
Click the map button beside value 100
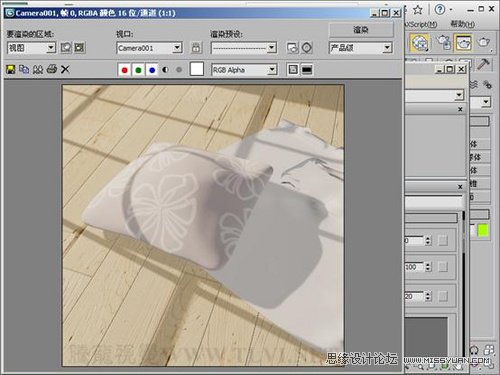[x=443, y=267]
